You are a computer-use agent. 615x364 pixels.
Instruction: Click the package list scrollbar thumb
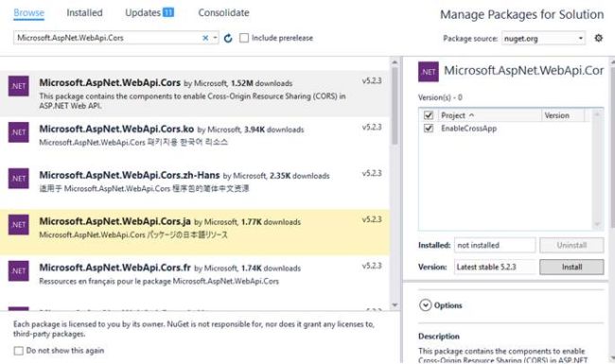coord(395,106)
